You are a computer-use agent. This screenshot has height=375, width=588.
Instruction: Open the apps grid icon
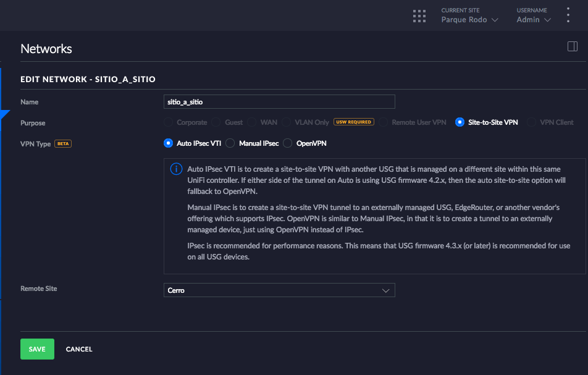(419, 16)
